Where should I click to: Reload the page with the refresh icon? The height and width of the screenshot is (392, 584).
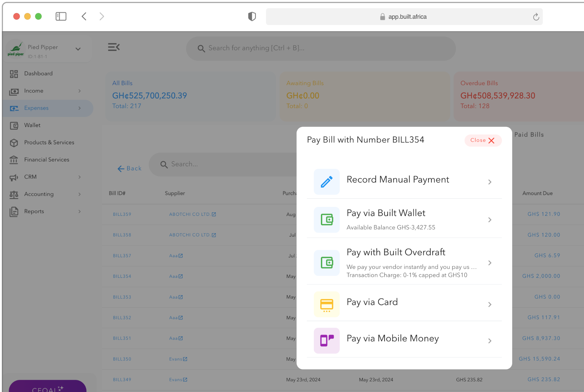[x=536, y=17]
